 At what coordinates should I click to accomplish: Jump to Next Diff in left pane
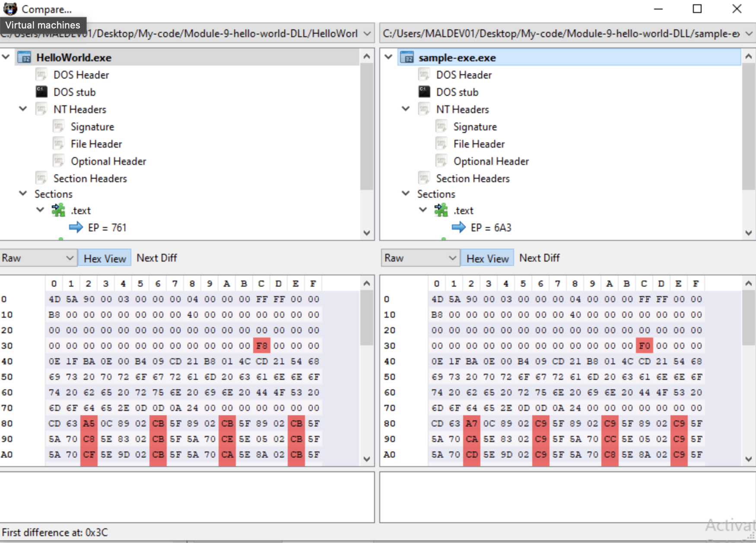(157, 258)
